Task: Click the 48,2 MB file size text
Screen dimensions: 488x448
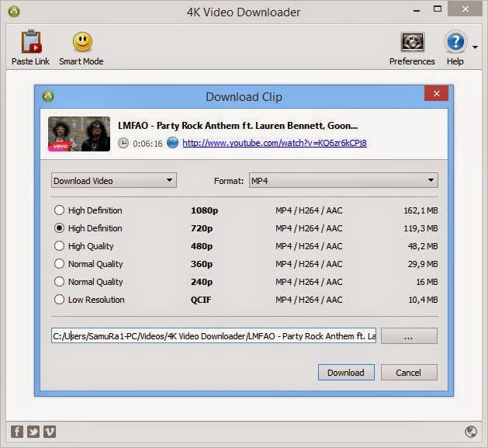Action: click(423, 246)
